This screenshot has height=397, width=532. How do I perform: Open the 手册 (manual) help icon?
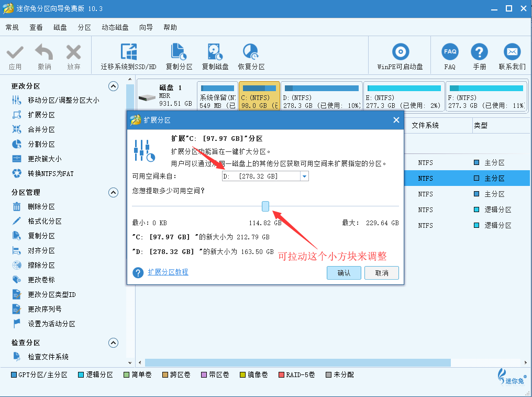click(x=480, y=51)
